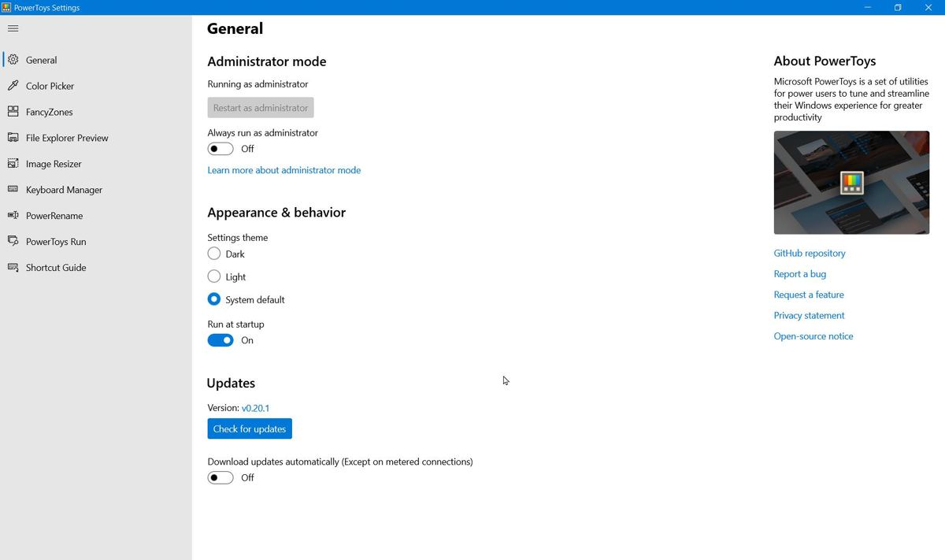Open the GitHub repository link
The image size is (945, 560).
(x=810, y=253)
